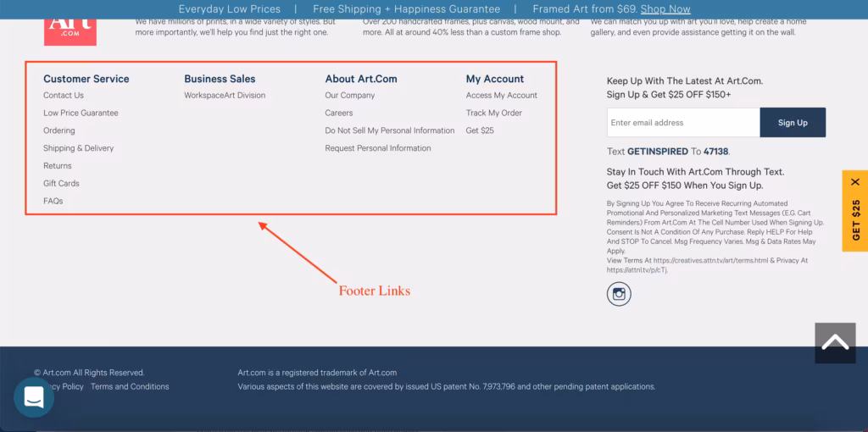This screenshot has width=868, height=432.
Task: Open Access My Account link
Action: click(502, 95)
